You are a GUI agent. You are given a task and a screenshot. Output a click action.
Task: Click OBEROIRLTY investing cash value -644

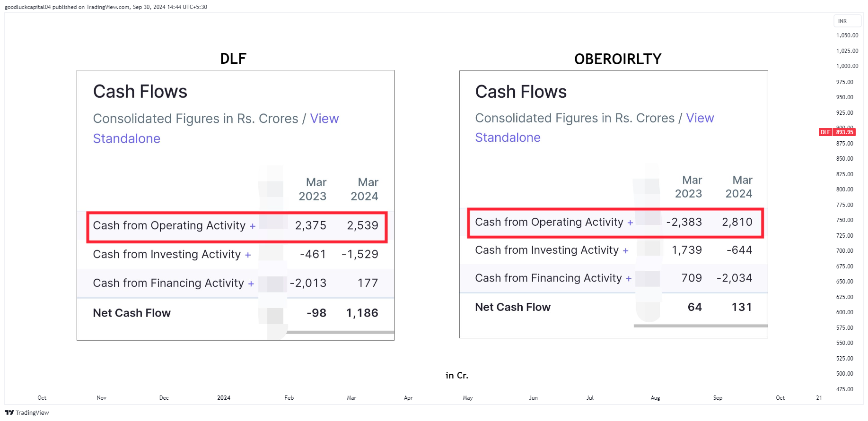[739, 250]
